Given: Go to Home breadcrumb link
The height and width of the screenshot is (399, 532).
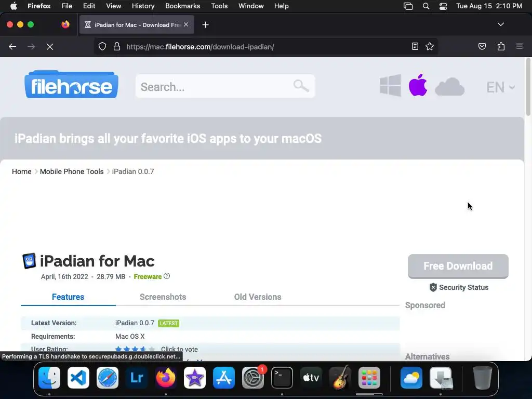Looking at the screenshot, I should (x=22, y=171).
